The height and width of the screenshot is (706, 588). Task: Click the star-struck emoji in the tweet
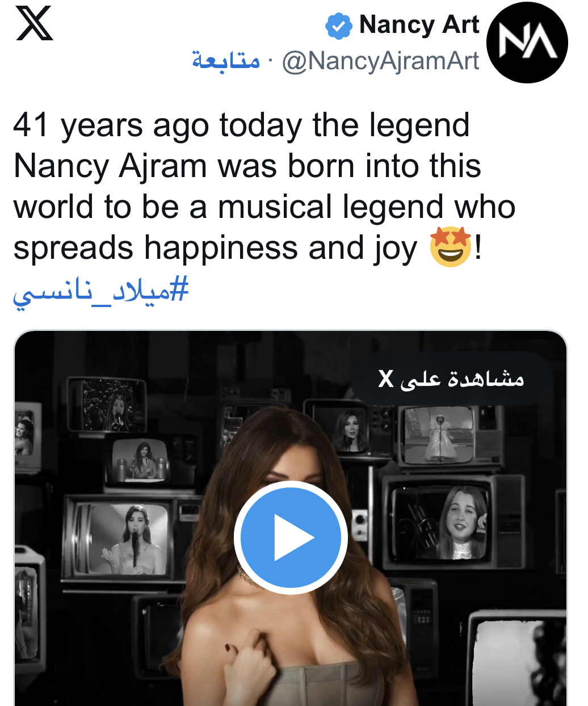451,247
